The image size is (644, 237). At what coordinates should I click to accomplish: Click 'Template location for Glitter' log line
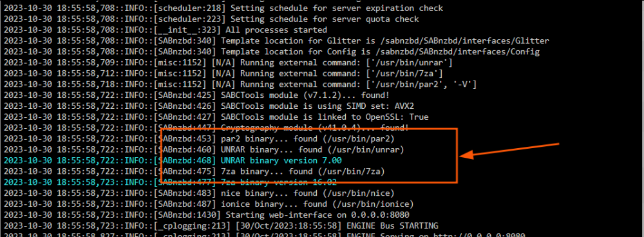click(x=277, y=41)
